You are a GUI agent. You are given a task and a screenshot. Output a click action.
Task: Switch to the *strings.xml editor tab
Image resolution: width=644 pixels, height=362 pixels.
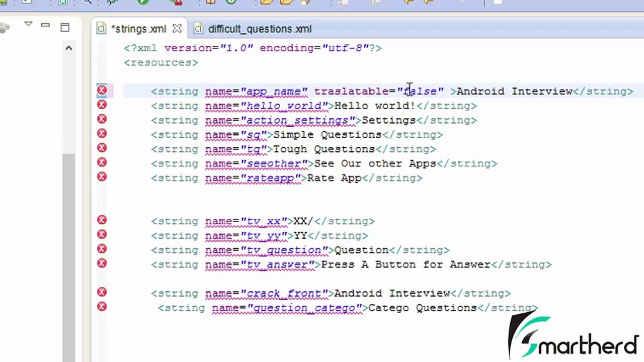coord(138,29)
